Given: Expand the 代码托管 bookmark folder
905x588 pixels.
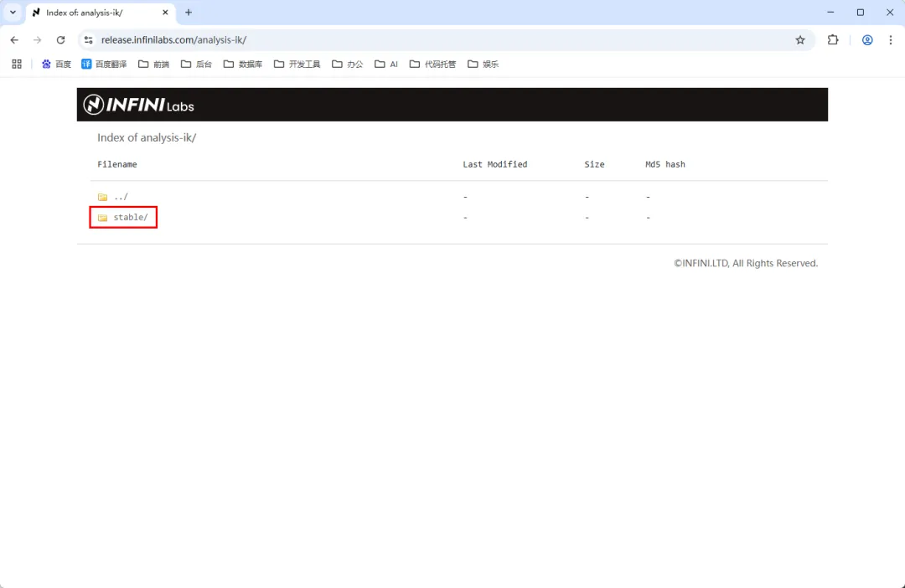Looking at the screenshot, I should coord(433,64).
